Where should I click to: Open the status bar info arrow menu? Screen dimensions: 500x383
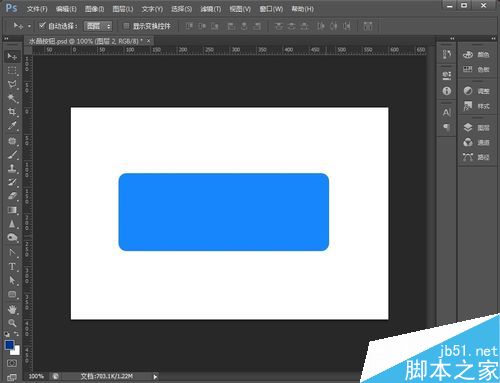[x=155, y=377]
